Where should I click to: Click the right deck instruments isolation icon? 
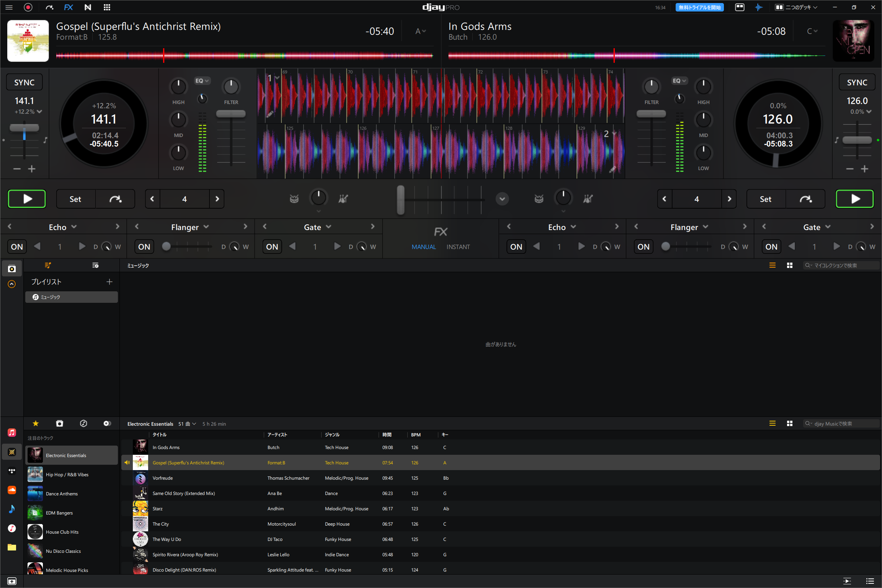[x=588, y=199]
